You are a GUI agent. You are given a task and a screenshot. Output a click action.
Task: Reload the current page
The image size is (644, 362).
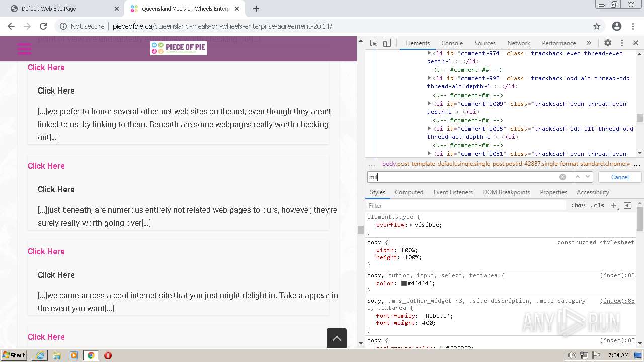(x=43, y=26)
